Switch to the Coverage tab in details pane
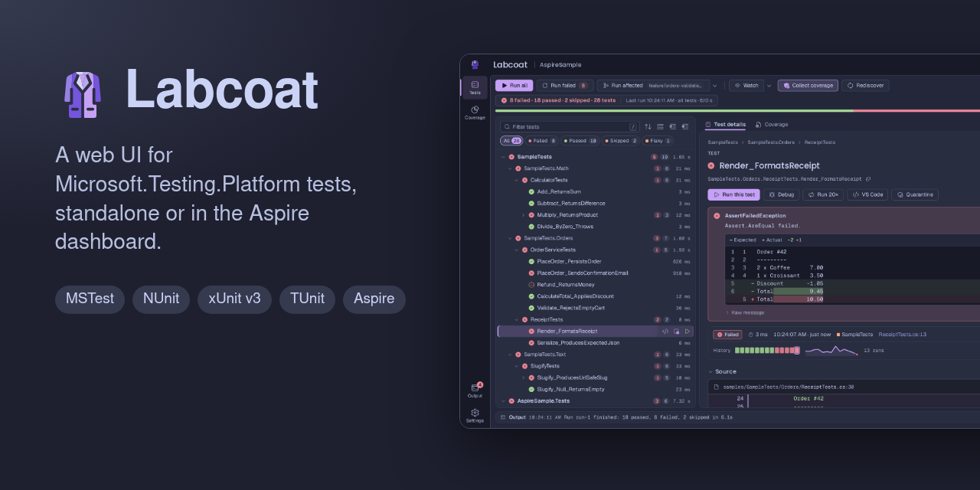 [772, 124]
